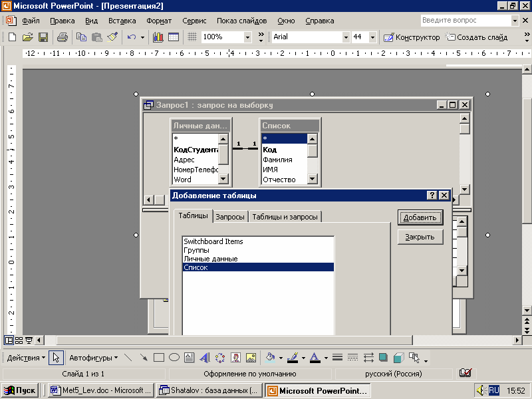Click the Paste clipboard icon
The width and height of the screenshot is (532, 399).
click(96, 37)
